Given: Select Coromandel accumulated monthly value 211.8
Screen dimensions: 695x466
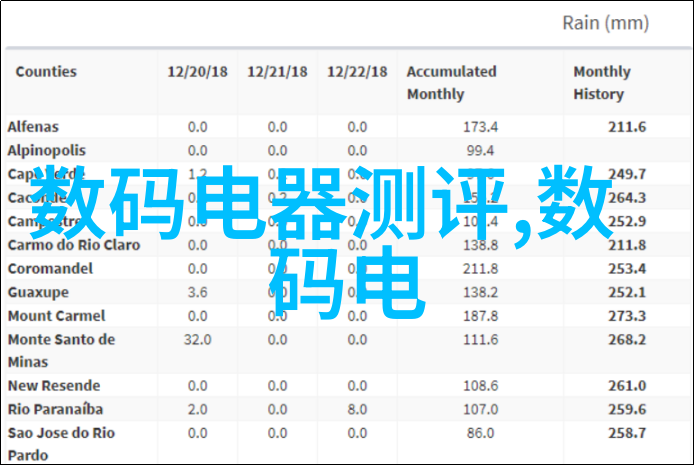Looking at the screenshot, I should 479,268.
